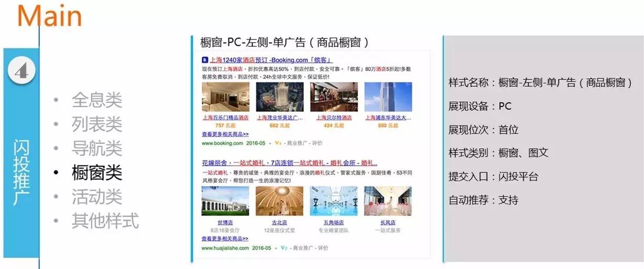Expand dropdown arrow next to huajialishe.com date
Viewport: 644px width, 269px height.
(276, 247)
